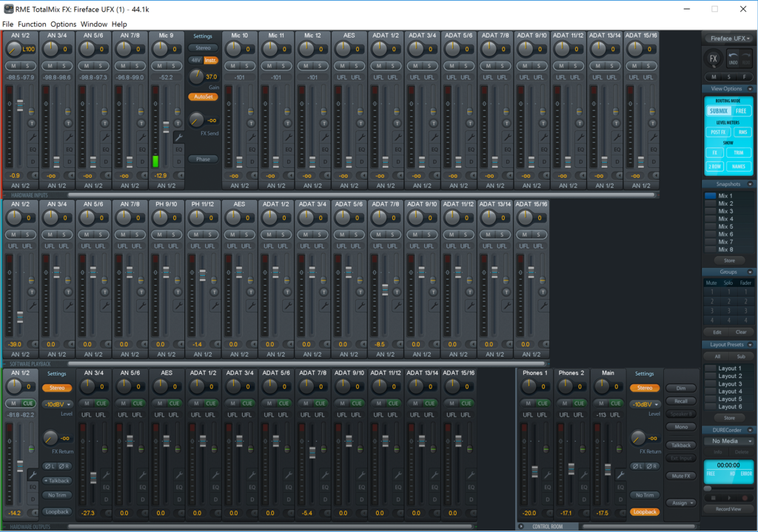Viewport: 758px width, 532px height.
Task: Toggle the Dim control room button
Action: [681, 388]
